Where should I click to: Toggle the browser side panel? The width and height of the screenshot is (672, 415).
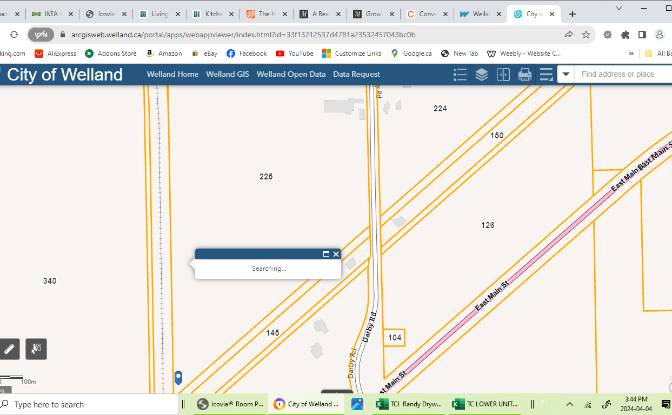(642, 35)
